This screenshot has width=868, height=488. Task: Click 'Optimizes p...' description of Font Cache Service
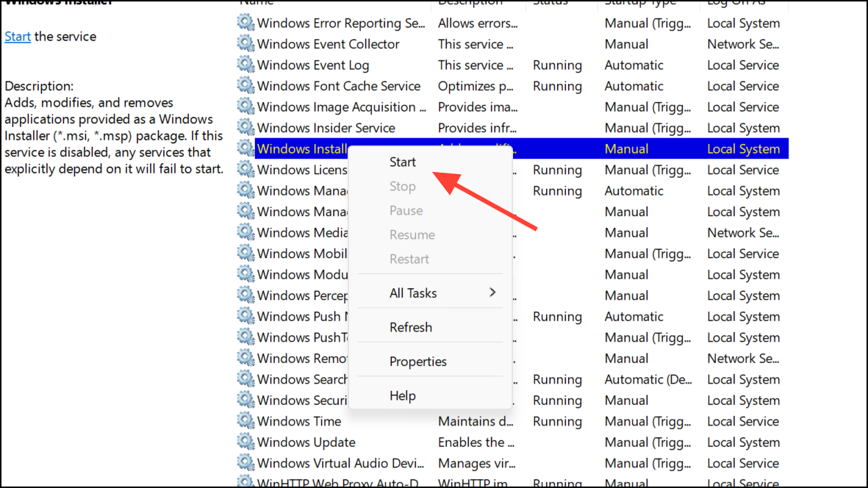click(476, 86)
